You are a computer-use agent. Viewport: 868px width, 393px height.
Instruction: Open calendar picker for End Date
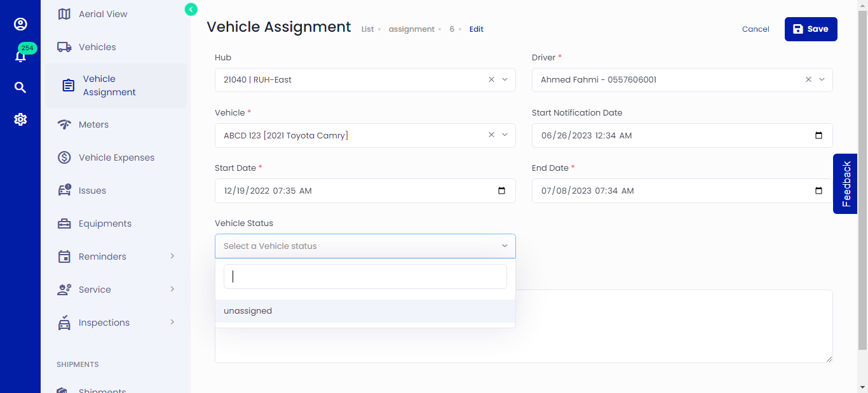(818, 190)
